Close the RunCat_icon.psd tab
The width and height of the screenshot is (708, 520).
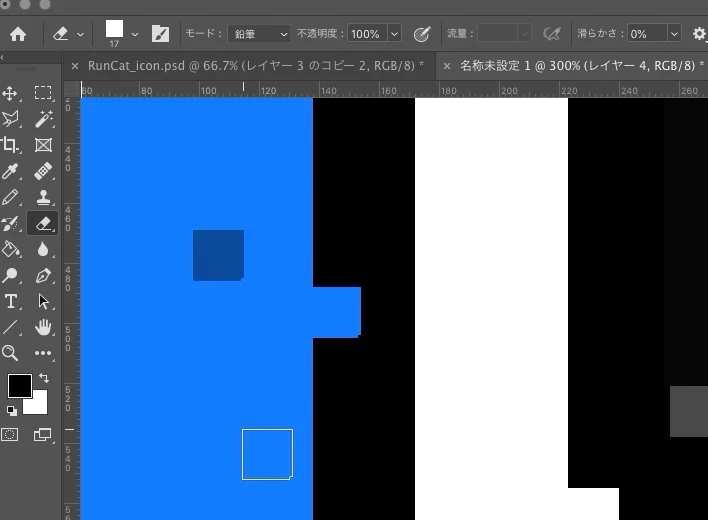point(75,66)
